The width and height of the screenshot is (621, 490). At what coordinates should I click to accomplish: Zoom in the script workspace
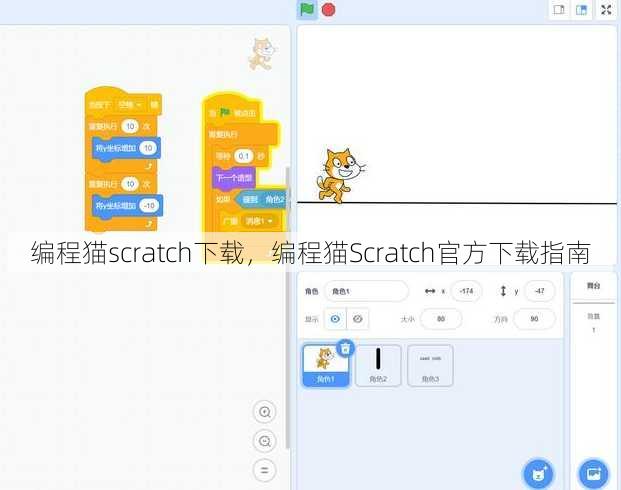(264, 412)
